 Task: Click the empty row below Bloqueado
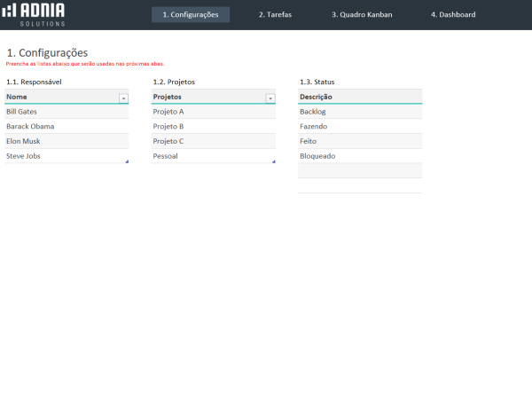pos(360,170)
